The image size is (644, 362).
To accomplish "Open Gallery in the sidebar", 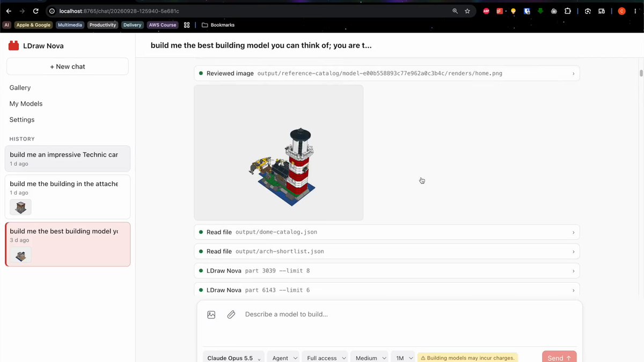I will [20, 88].
